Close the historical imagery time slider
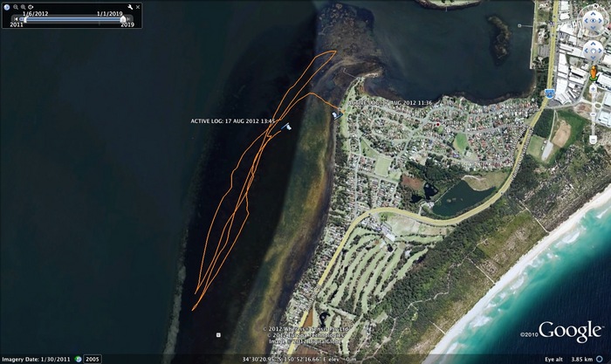Screen dimensions: 611x364 coord(138,7)
